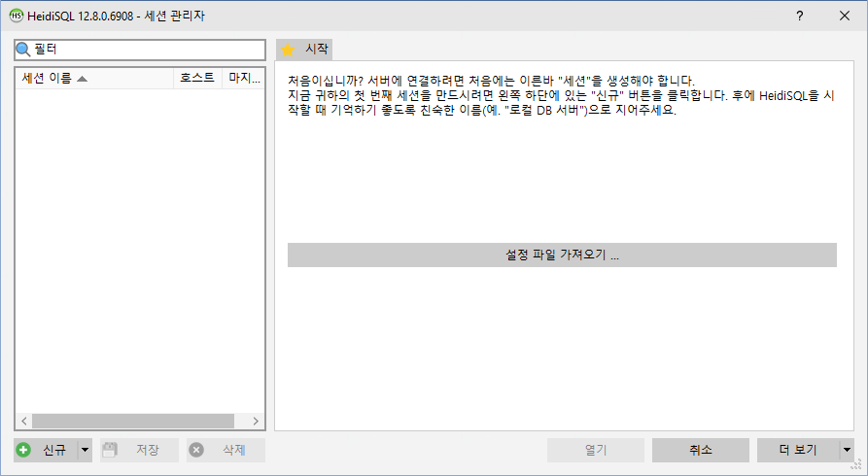Click the round X icon for 삭제
This screenshot has width=868, height=476.
[x=196, y=450]
